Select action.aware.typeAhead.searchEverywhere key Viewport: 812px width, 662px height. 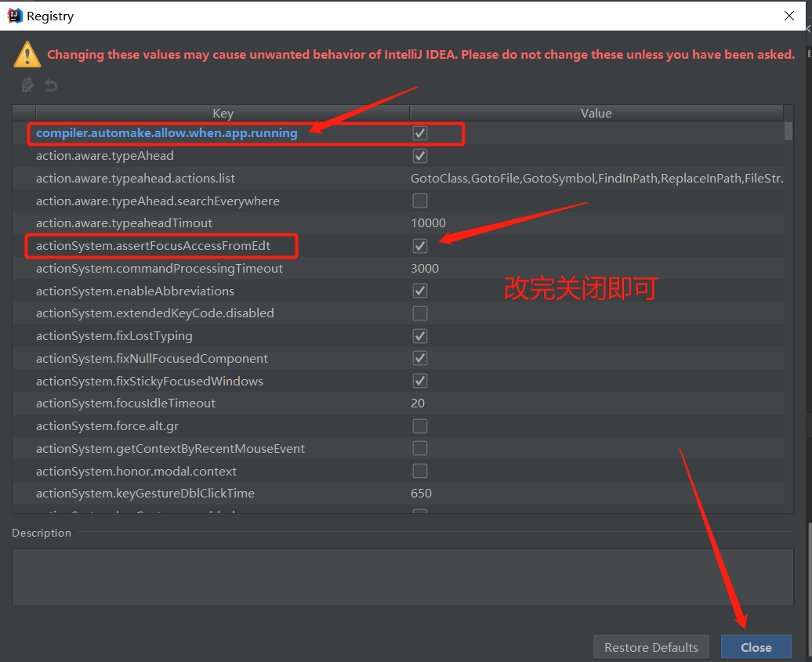click(x=158, y=201)
